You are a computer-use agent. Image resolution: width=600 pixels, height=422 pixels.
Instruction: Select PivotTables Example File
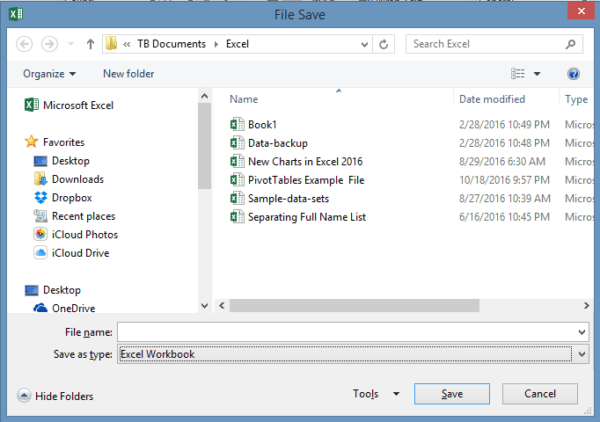click(306, 180)
